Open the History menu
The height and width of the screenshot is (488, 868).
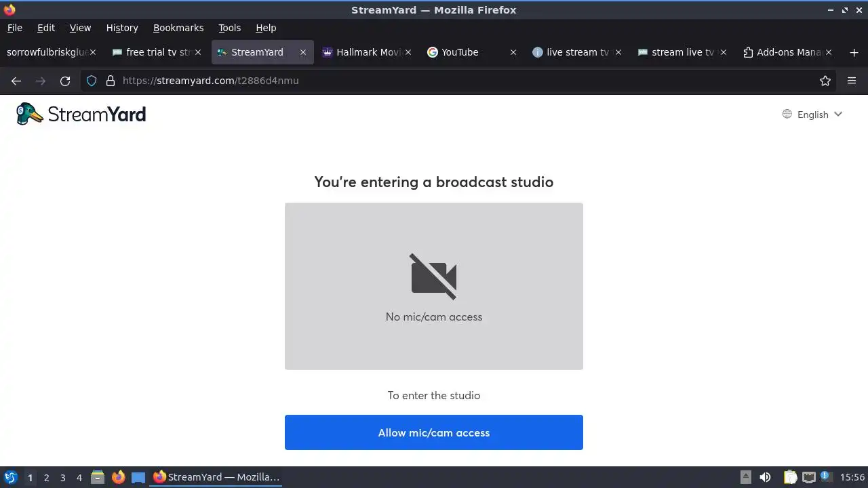tap(122, 28)
